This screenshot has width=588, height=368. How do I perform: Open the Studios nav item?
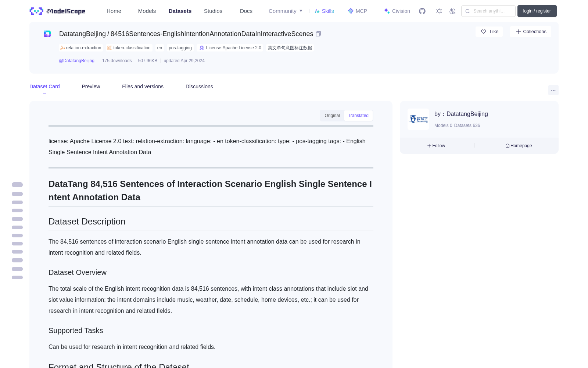[x=213, y=11]
